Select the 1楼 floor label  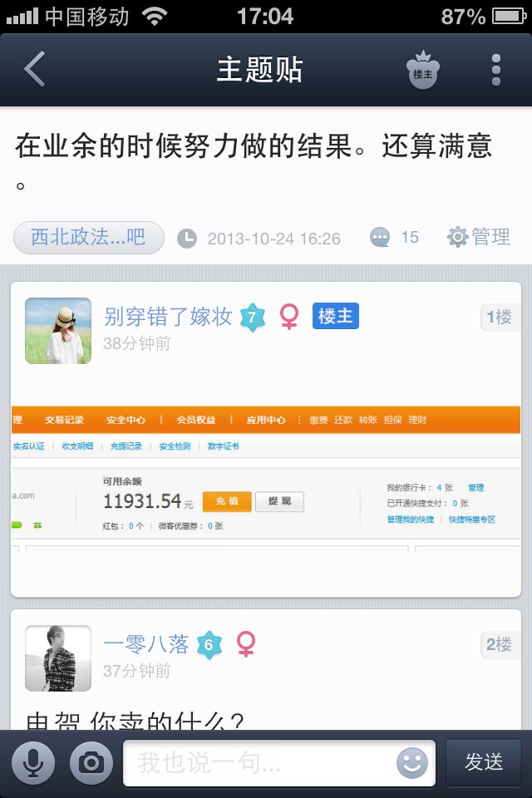coord(500,318)
